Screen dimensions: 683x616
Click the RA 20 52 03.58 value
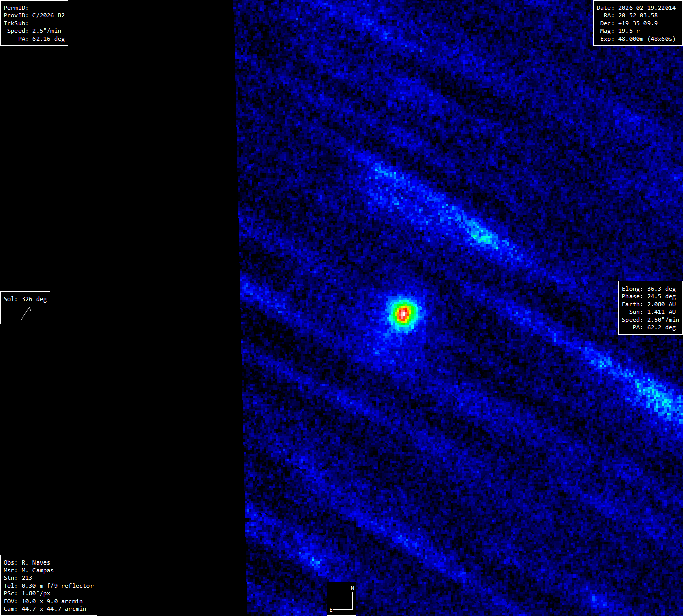coord(638,15)
